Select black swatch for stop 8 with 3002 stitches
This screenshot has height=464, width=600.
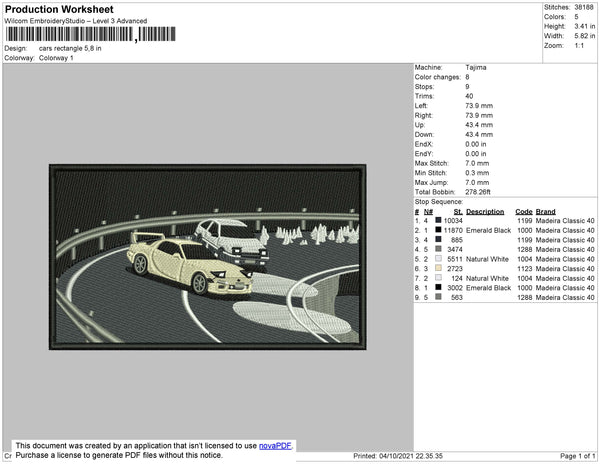[x=438, y=287]
